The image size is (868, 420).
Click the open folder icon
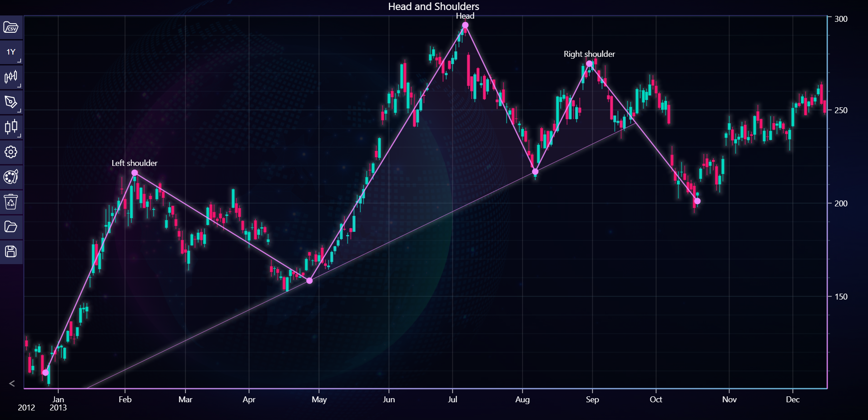click(11, 227)
